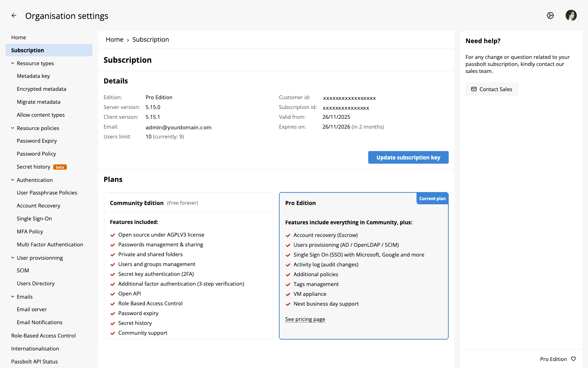The height and width of the screenshot is (368, 588).
Task: Open Migrate metadata page
Action: coord(38,102)
